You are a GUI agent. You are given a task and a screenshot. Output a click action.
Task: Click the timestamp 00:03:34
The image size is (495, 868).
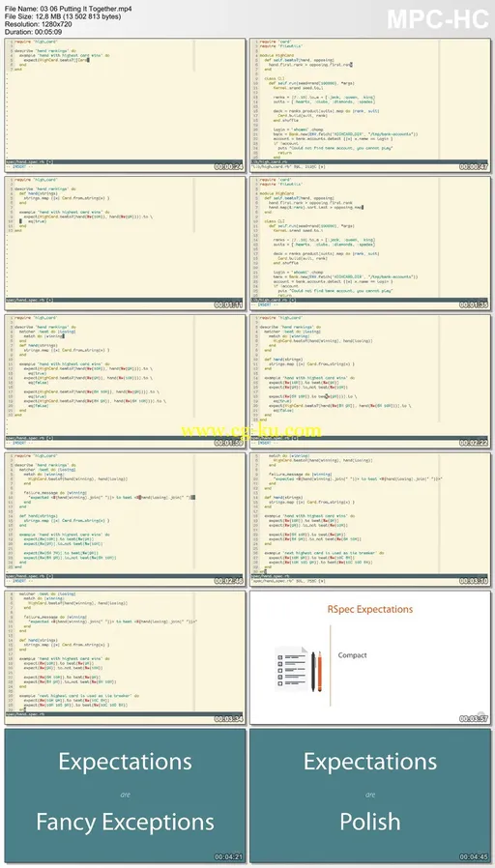(x=229, y=719)
